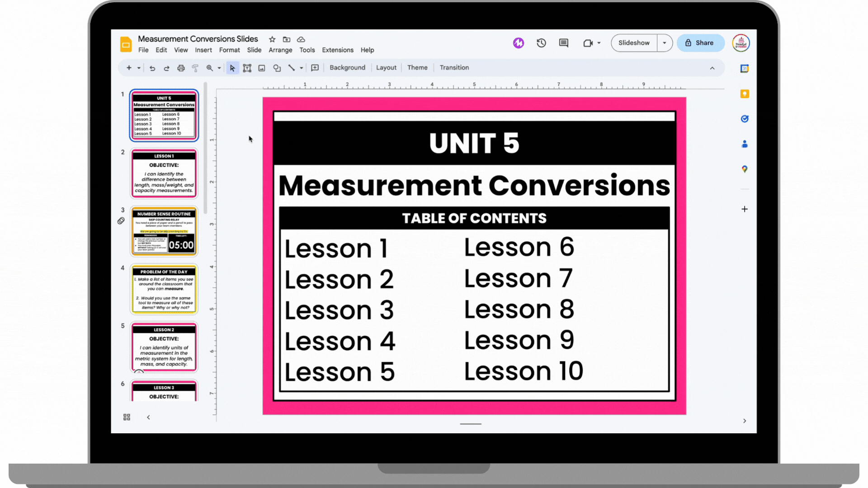868x488 pixels.
Task: Click the Theme button
Action: click(417, 68)
